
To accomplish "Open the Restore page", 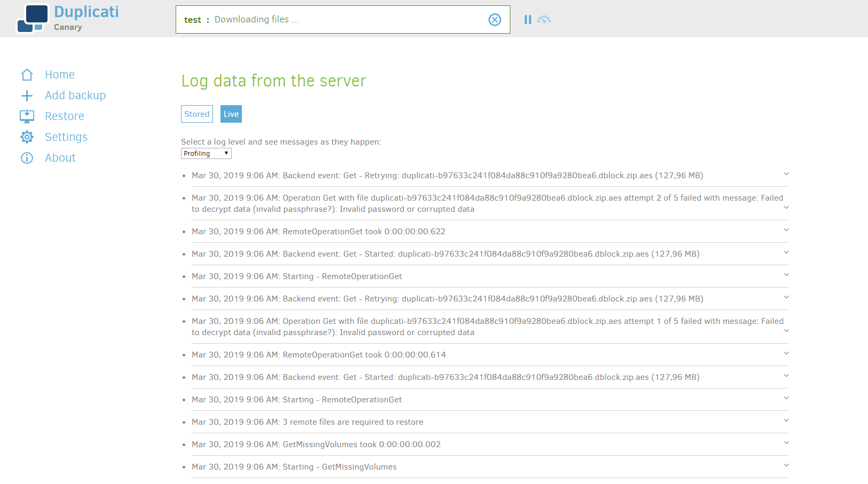I will [65, 116].
